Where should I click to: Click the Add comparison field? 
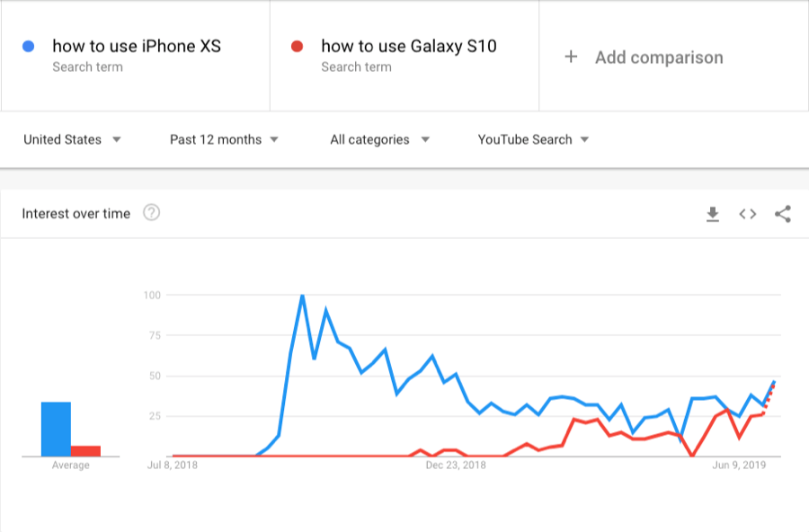(x=658, y=58)
